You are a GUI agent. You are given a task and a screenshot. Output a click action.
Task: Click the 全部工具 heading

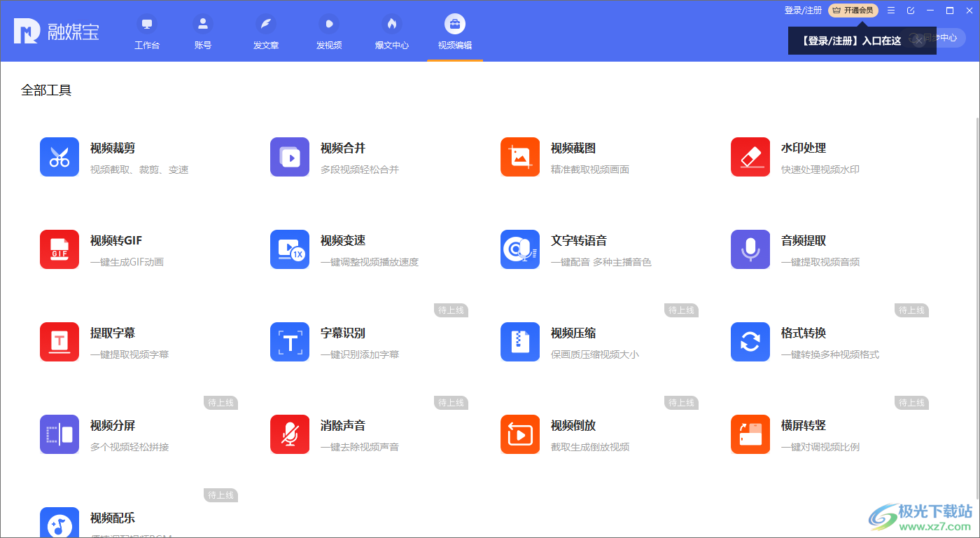coord(46,90)
